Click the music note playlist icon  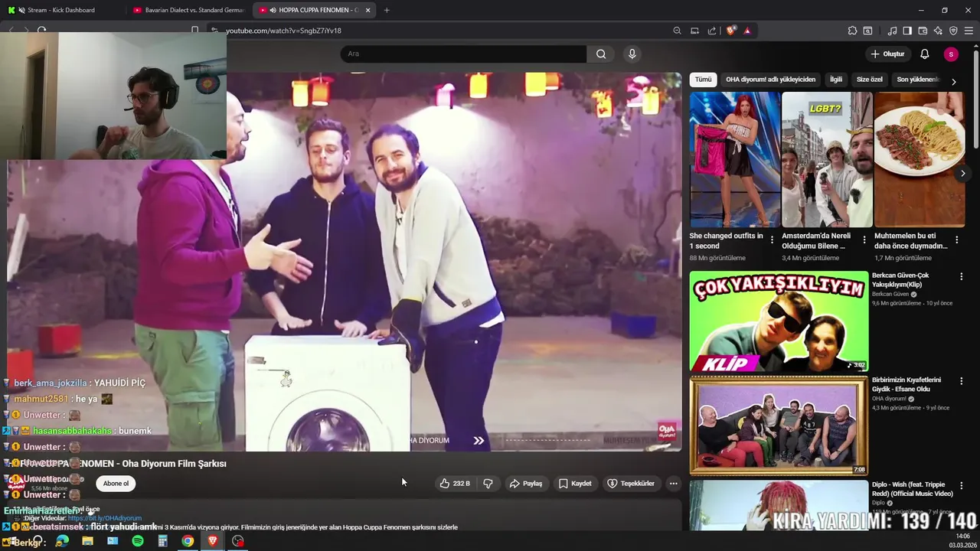pyautogui.click(x=892, y=31)
